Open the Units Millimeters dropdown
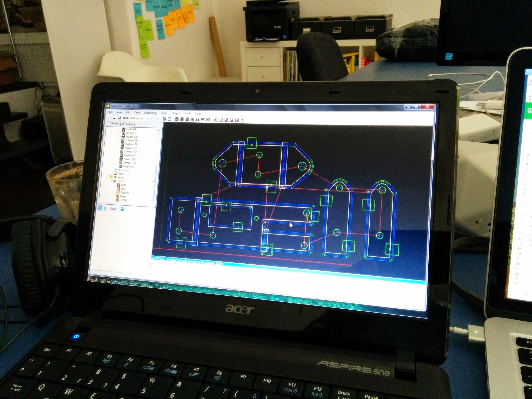The width and height of the screenshot is (532, 399). click(148, 118)
